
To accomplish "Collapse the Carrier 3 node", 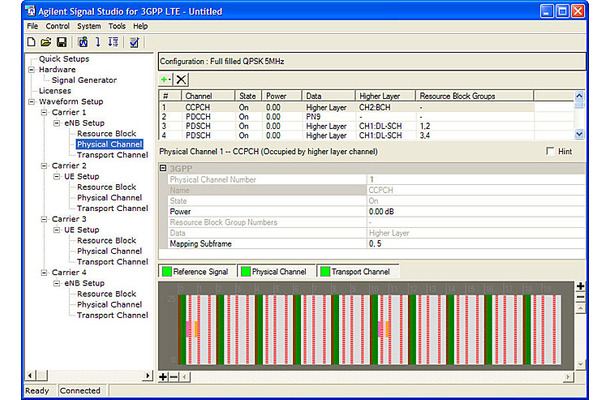I will click(x=44, y=219).
